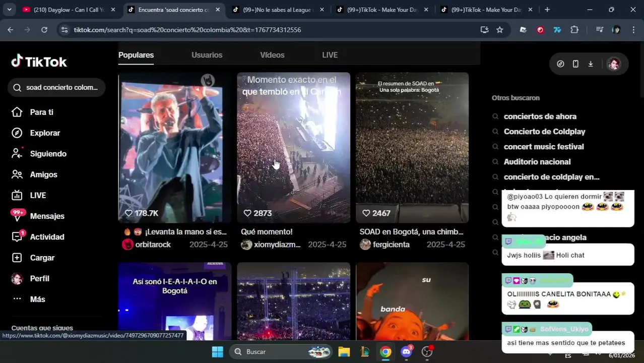Open Mensajes with 99+ badge
The image size is (644, 363).
(x=47, y=216)
